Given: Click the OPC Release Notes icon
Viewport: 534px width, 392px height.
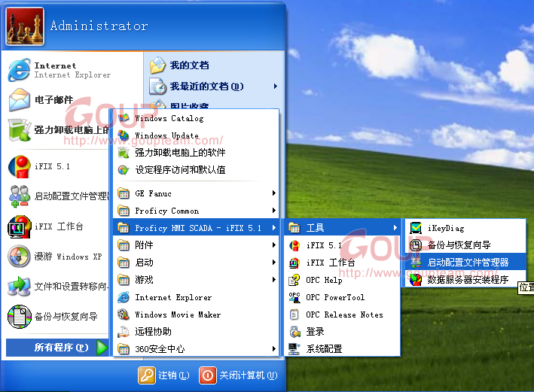Looking at the screenshot, I should tap(294, 315).
